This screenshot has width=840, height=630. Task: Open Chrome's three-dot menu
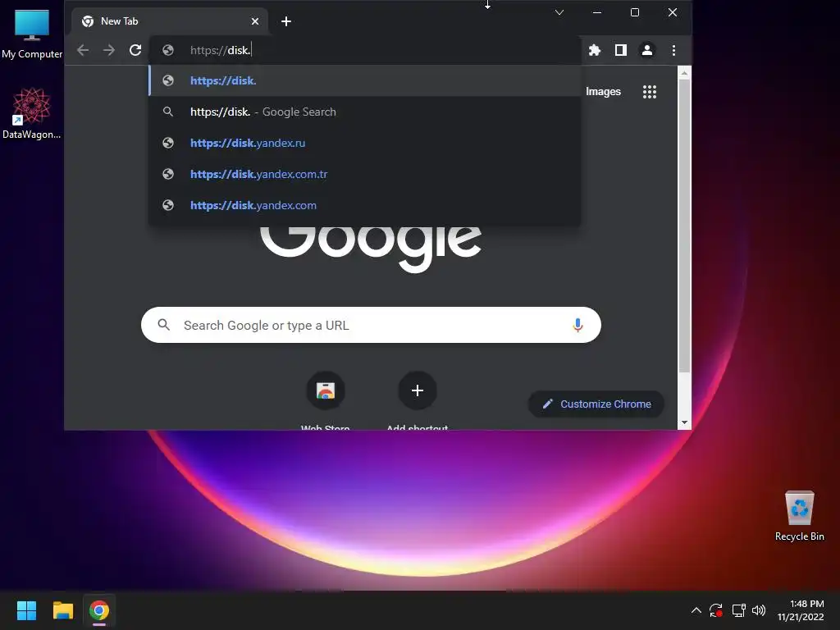click(674, 50)
